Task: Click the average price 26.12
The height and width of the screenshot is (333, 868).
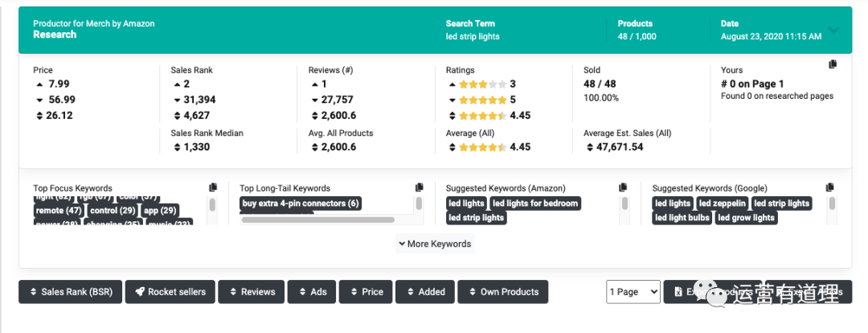Action: [60, 115]
